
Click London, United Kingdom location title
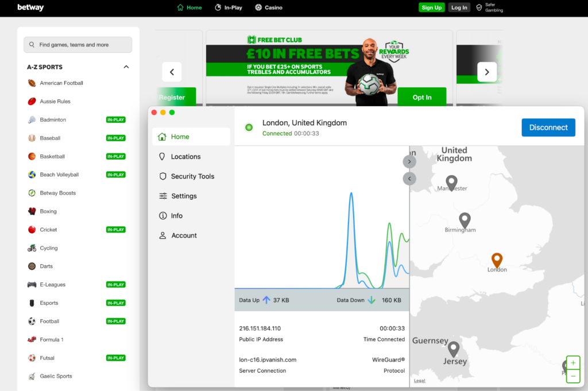304,123
